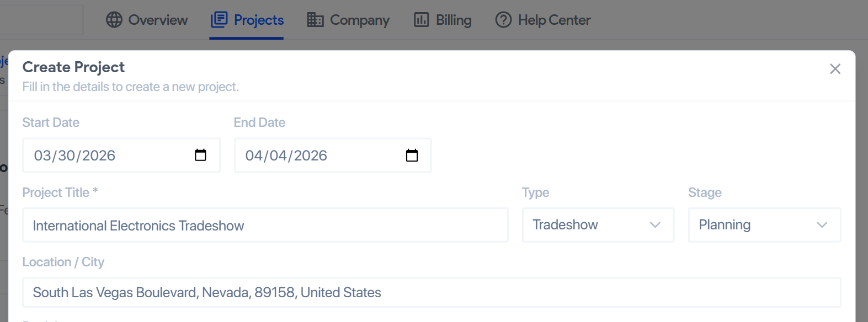Screen dimensions: 868x322
Task: Close the Create Project dialog
Action: tap(835, 68)
